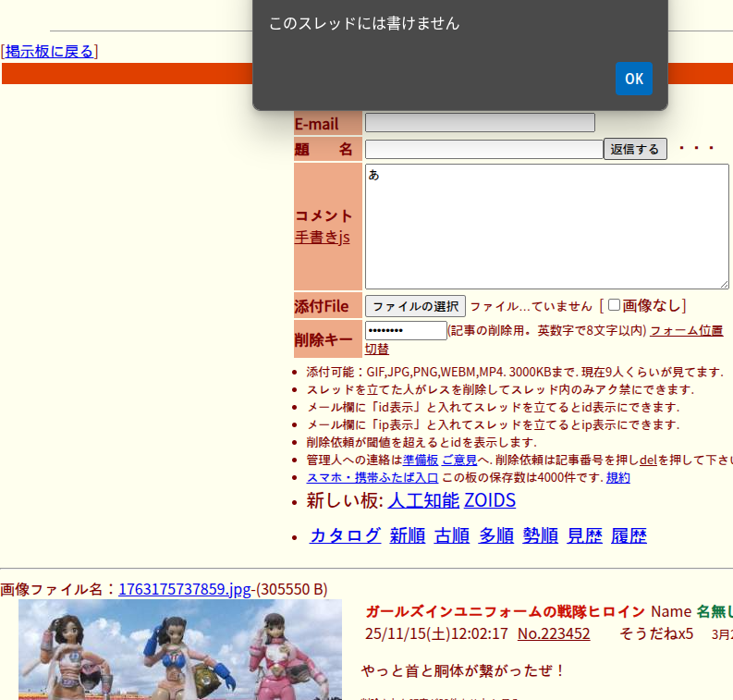Open the 手書きjs drawing link

tap(322, 237)
